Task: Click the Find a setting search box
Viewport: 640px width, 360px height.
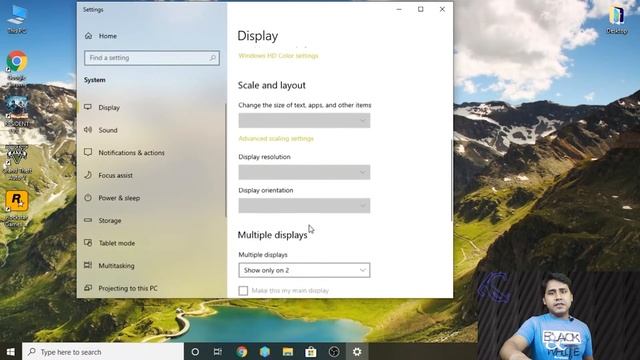Action: (152, 58)
